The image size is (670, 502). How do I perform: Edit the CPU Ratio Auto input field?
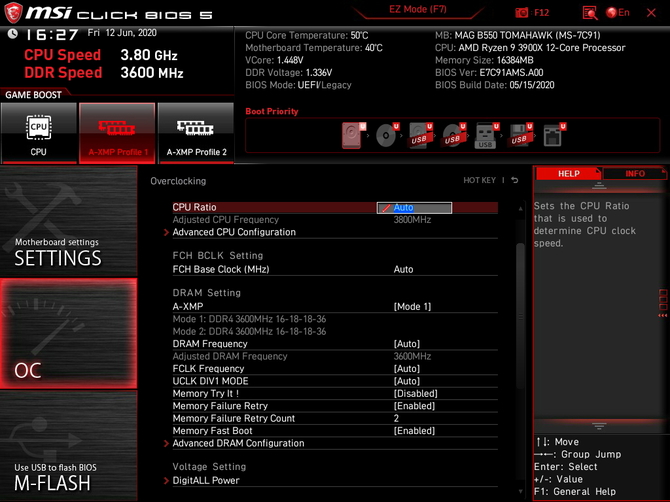point(414,208)
